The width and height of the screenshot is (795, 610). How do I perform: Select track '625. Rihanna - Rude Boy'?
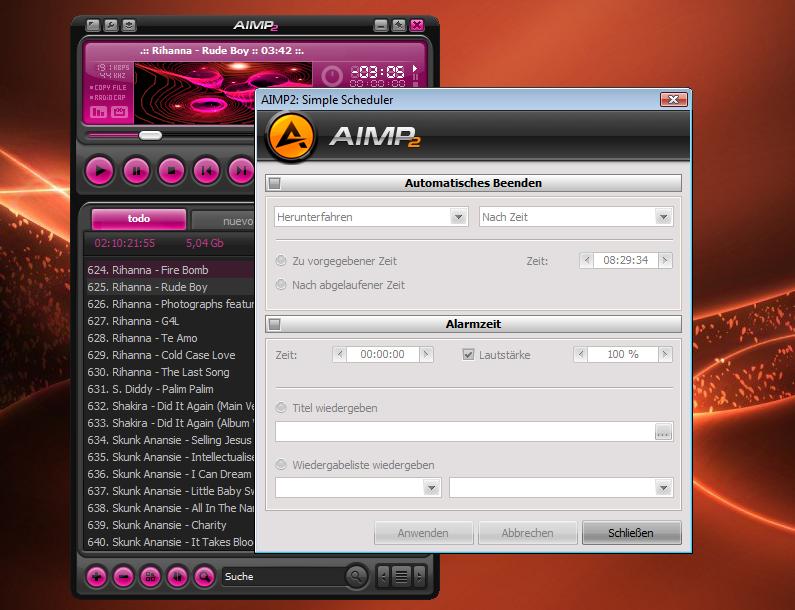[170, 287]
